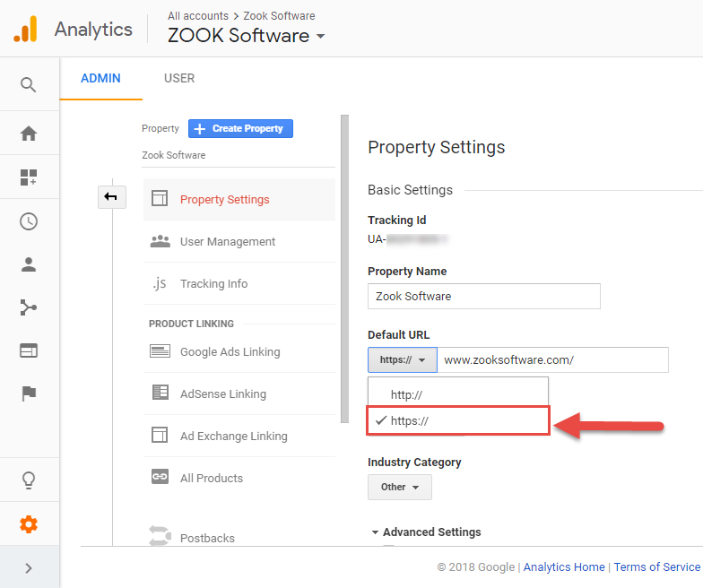Open the search icon in sidebar
Image resolution: width=703 pixels, height=588 pixels.
[29, 84]
